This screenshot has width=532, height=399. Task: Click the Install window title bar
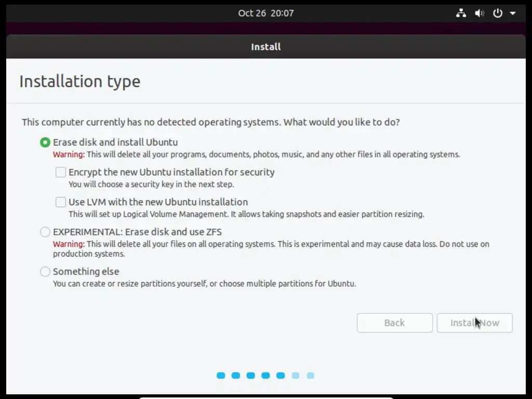266,46
